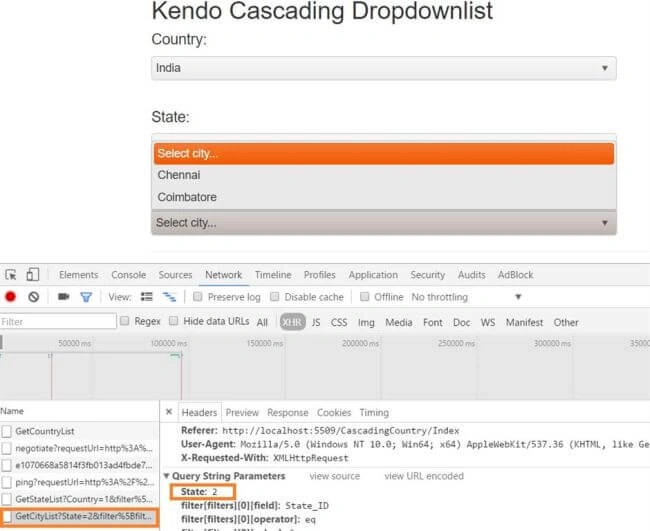Click the view URL encoded link
The width and height of the screenshot is (650, 531).
[x=424, y=476]
